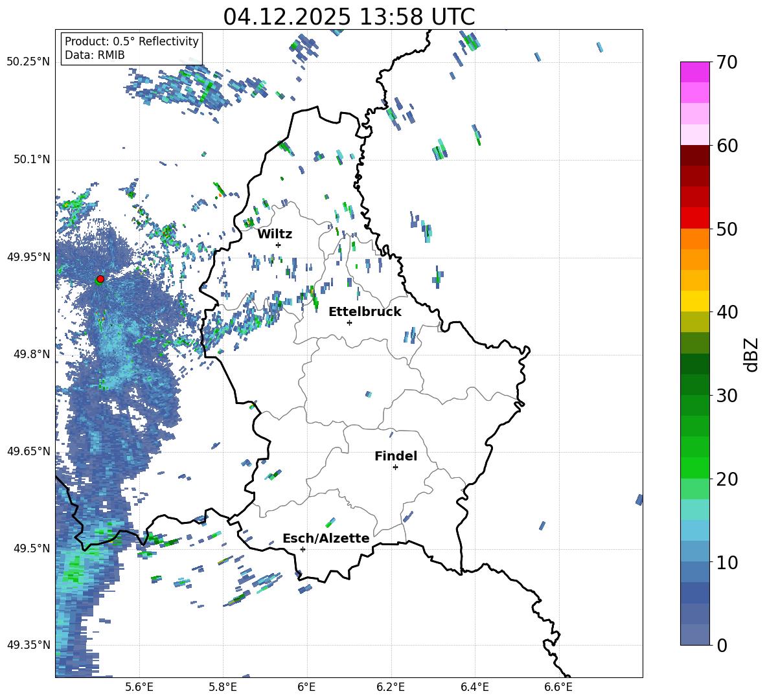Click the magenta top colorbar swatch below 70
Image resolution: width=767 pixels, height=700 pixels.
click(694, 72)
